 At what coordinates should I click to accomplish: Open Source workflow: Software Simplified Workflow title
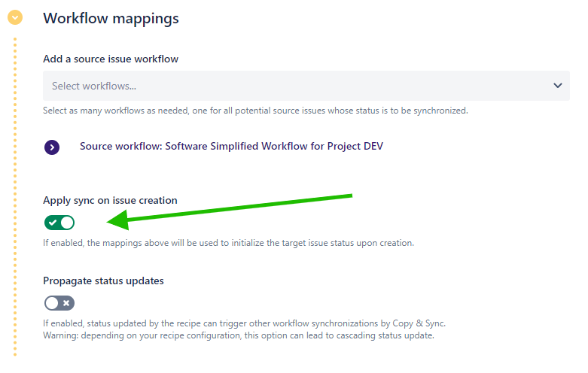click(231, 146)
